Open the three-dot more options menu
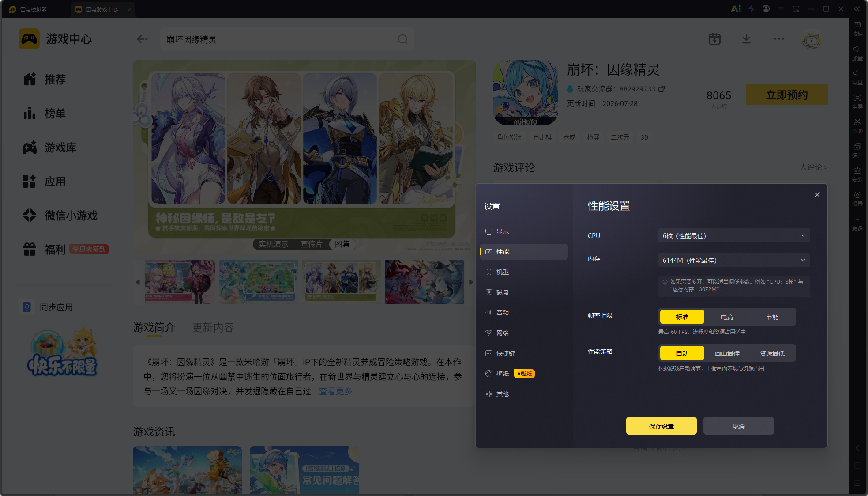The height and width of the screenshot is (496, 868). (779, 39)
